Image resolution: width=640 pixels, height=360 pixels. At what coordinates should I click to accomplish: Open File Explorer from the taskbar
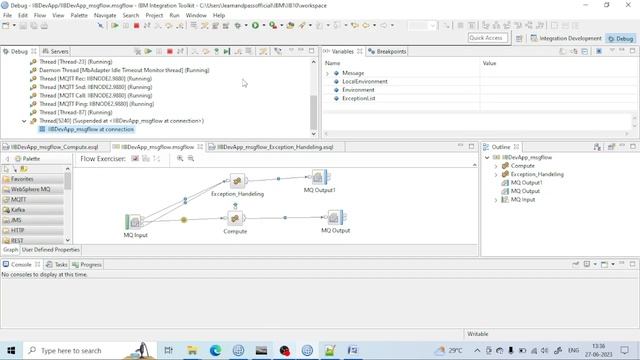pos(192,350)
